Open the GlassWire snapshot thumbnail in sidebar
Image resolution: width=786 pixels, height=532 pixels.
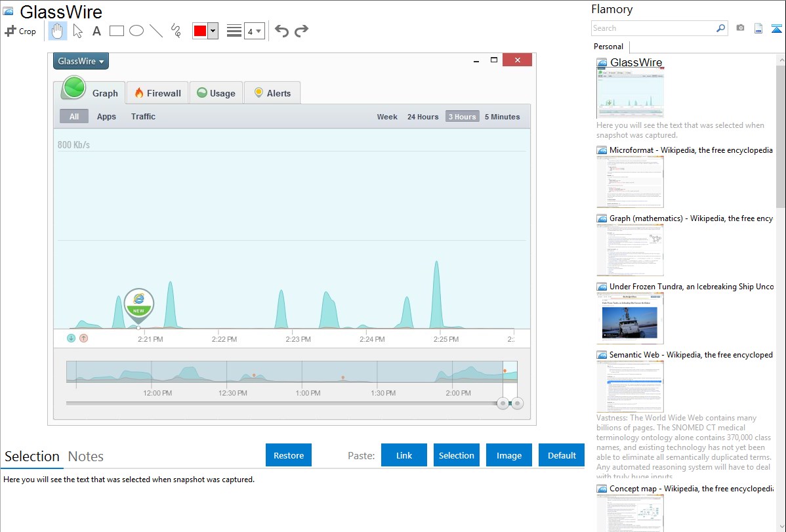point(630,92)
